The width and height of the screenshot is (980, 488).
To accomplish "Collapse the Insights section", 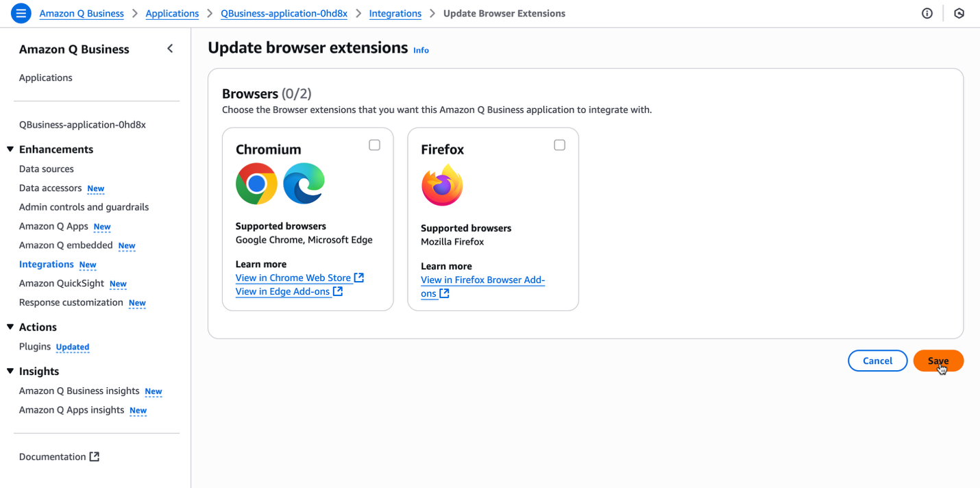I will [10, 371].
